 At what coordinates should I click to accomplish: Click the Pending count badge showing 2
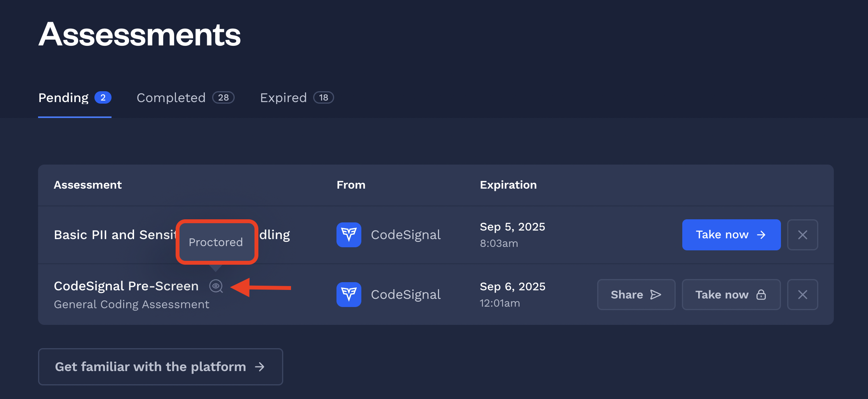(x=103, y=98)
